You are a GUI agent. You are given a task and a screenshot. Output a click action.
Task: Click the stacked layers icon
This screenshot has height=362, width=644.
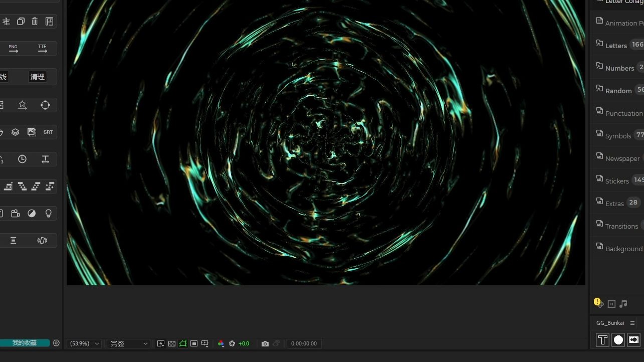click(x=16, y=132)
